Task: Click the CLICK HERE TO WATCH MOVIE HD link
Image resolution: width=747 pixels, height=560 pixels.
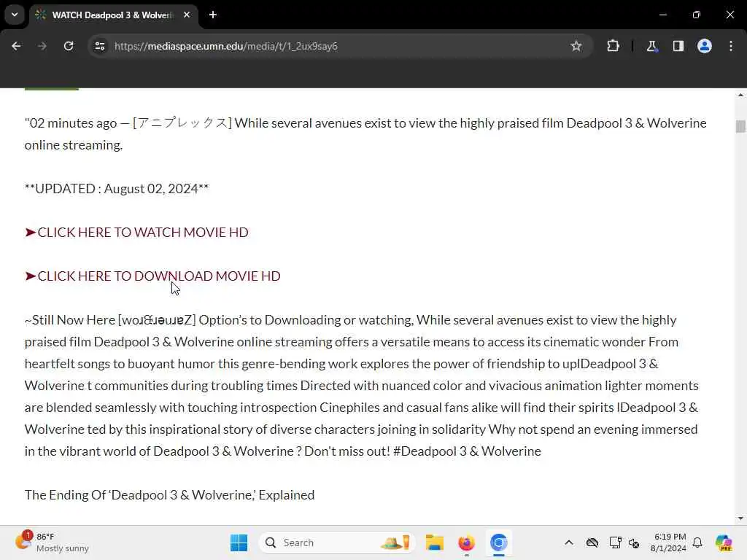Action: tap(136, 233)
